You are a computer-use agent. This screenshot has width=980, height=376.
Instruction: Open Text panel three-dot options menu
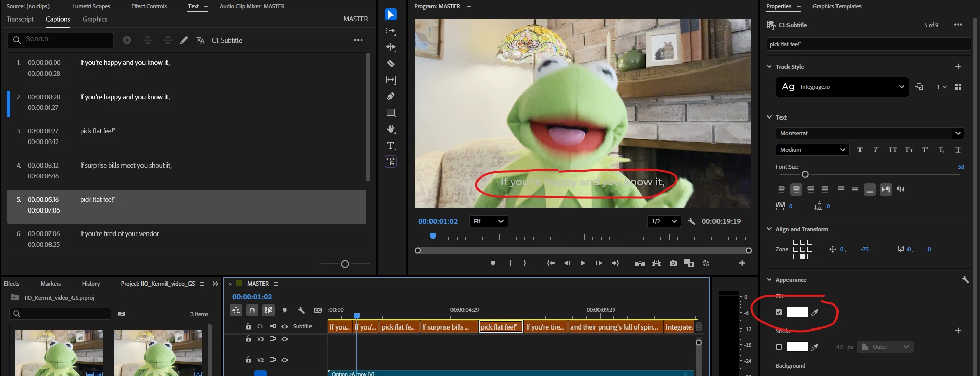point(358,40)
